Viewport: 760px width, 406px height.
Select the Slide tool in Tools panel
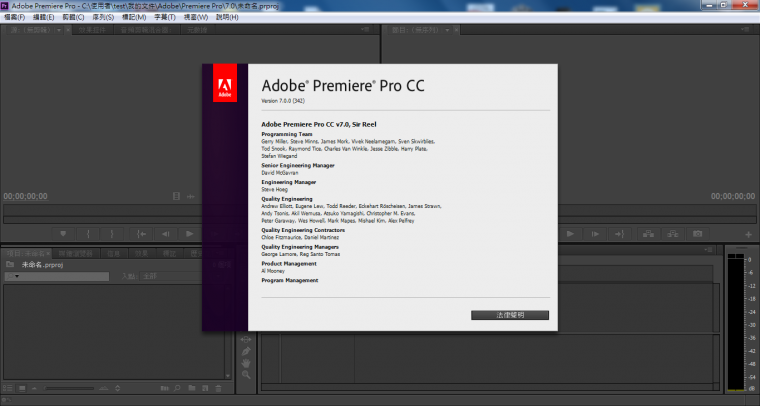246,340
